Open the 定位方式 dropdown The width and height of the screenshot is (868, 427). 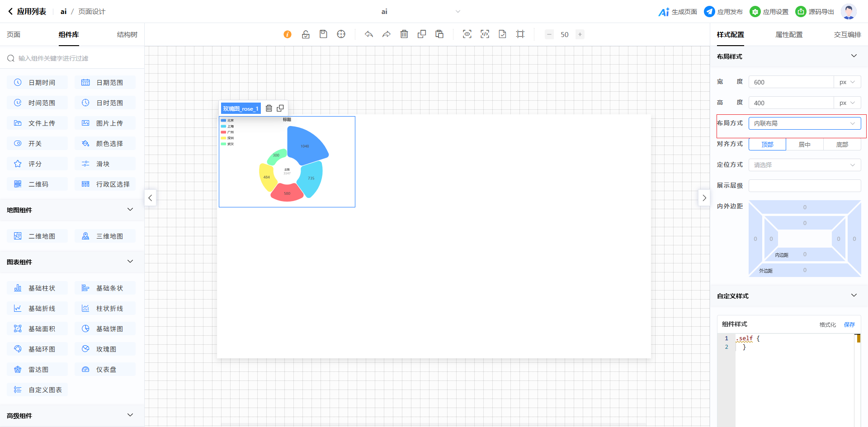pos(804,165)
